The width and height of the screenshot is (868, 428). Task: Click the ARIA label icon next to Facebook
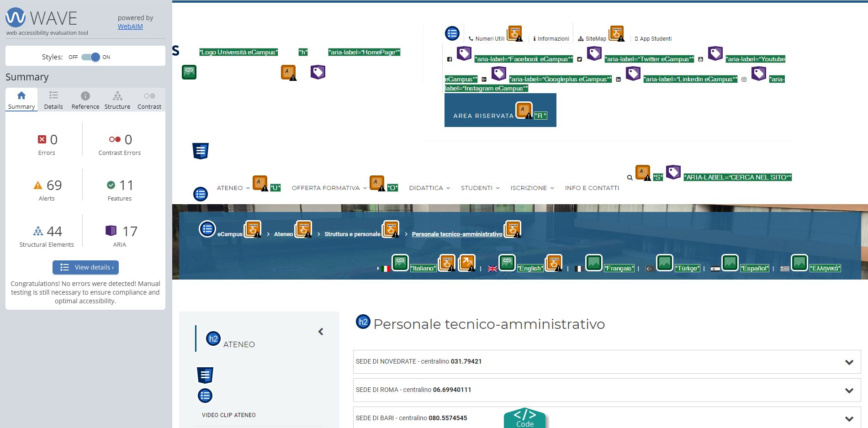tap(464, 53)
